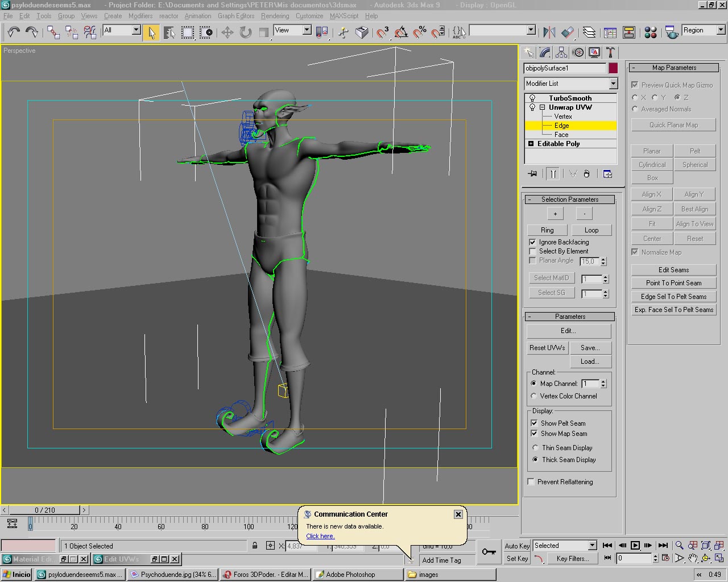Click the Mirror tool icon
728x582 pixels.
(549, 32)
